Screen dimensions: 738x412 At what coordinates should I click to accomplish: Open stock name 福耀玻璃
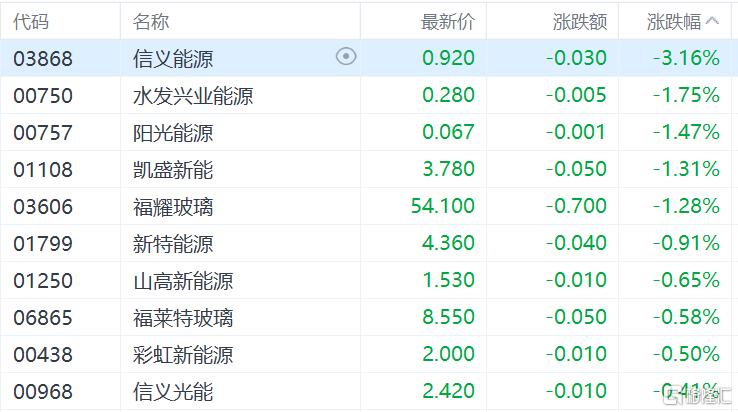pyautogui.click(x=173, y=207)
